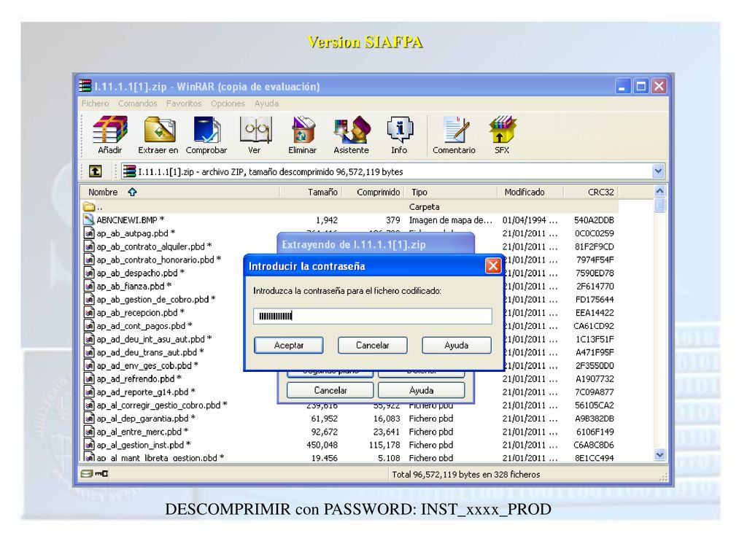The image size is (747, 560).
Task: Click the WinRAR title bar icon
Action: tap(85, 86)
